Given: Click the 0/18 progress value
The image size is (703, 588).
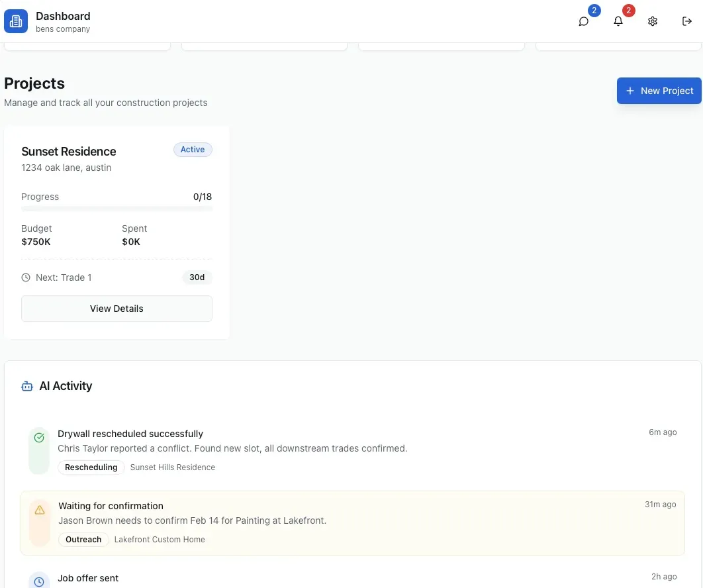Looking at the screenshot, I should (202, 197).
